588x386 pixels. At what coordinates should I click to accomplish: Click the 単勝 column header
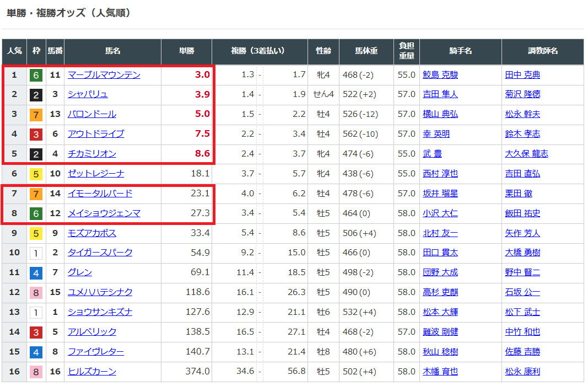pyautogui.click(x=186, y=51)
